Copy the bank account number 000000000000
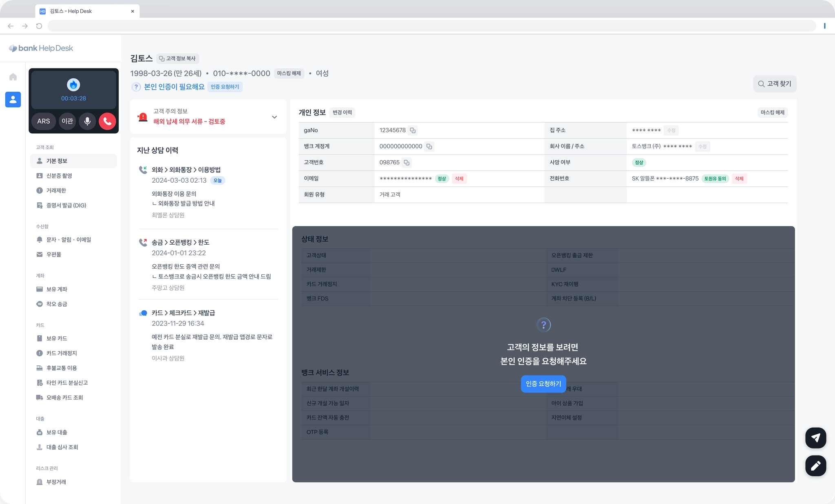 tap(429, 146)
